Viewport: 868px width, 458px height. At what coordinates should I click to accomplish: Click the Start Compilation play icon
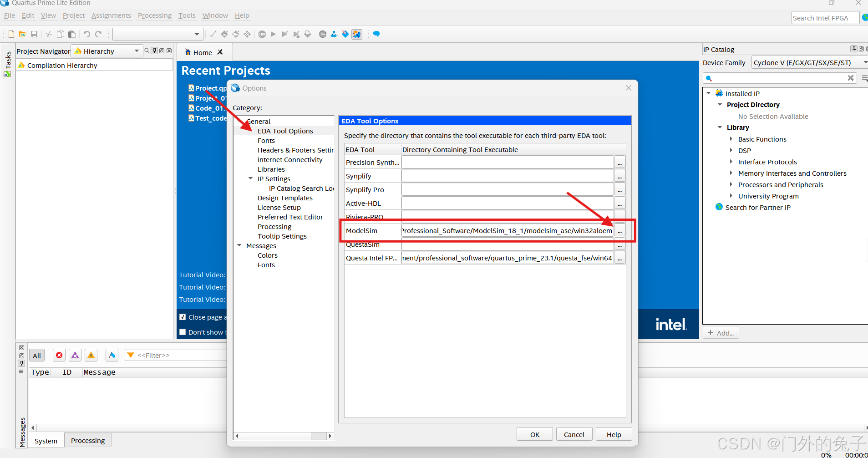(x=273, y=34)
